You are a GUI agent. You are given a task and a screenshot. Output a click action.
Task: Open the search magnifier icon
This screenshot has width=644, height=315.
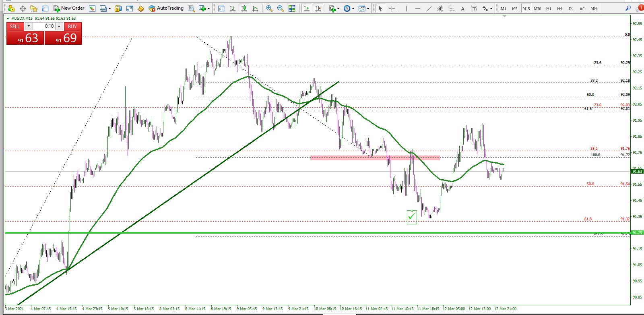pos(628,8)
